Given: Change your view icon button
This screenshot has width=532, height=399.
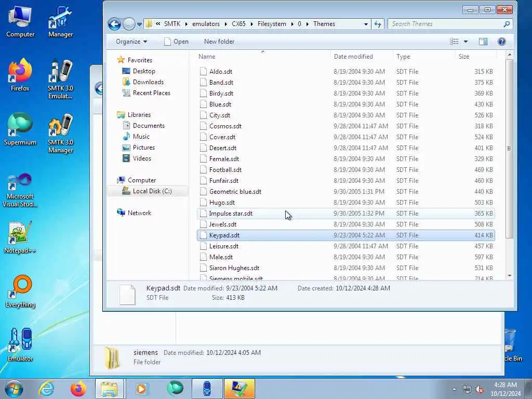Looking at the screenshot, I should pos(454,42).
